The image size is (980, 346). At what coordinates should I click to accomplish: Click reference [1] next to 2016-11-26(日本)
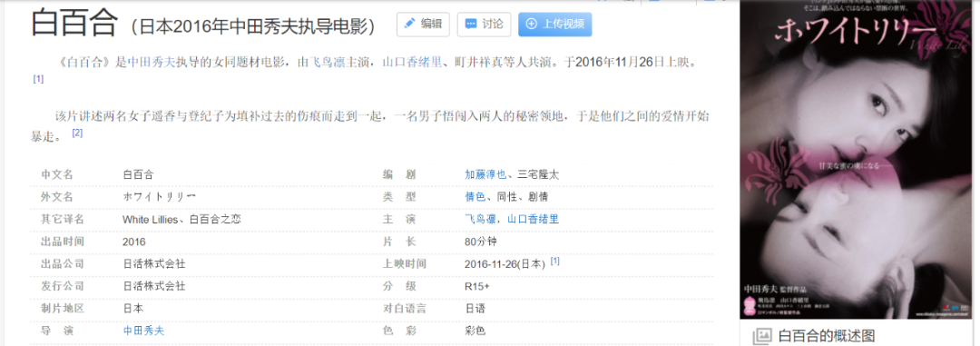pyautogui.click(x=554, y=261)
